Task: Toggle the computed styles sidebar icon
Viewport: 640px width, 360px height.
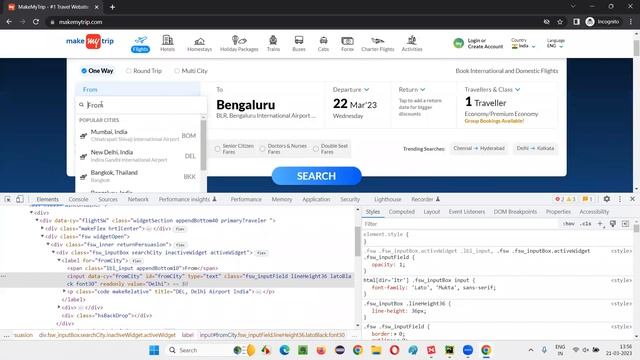Action: coord(625,224)
